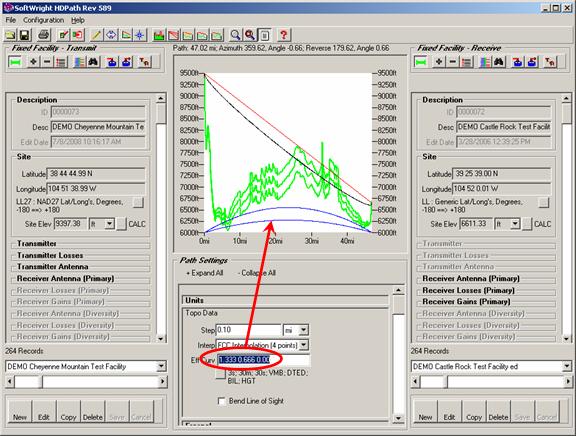The image size is (576, 436).
Task: Click Transmit record horizontal scrollbar right arrow
Action: 162,382
